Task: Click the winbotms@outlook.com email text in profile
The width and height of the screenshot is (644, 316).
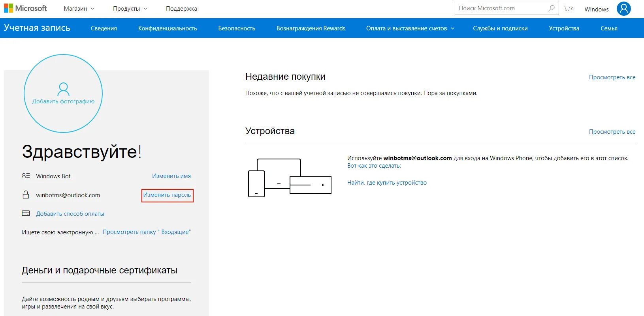Action: pyautogui.click(x=68, y=195)
